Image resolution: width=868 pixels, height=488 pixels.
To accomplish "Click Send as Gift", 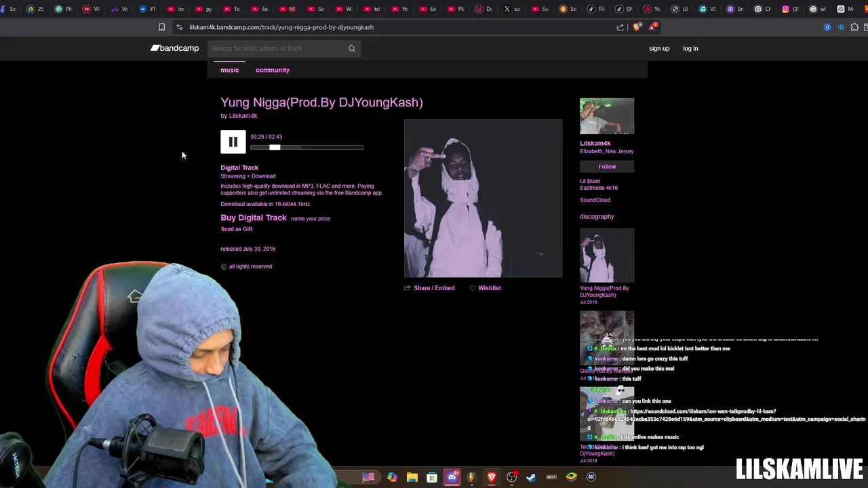I will tap(236, 229).
